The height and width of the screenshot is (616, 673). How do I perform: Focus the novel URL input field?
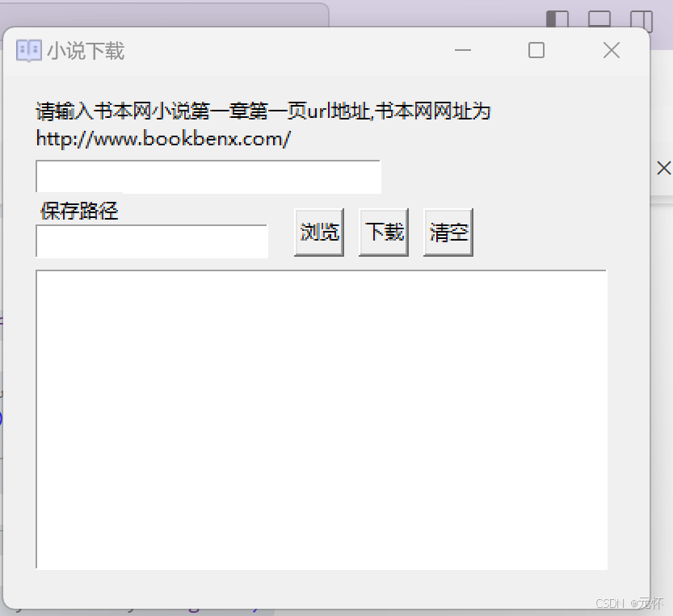208,177
